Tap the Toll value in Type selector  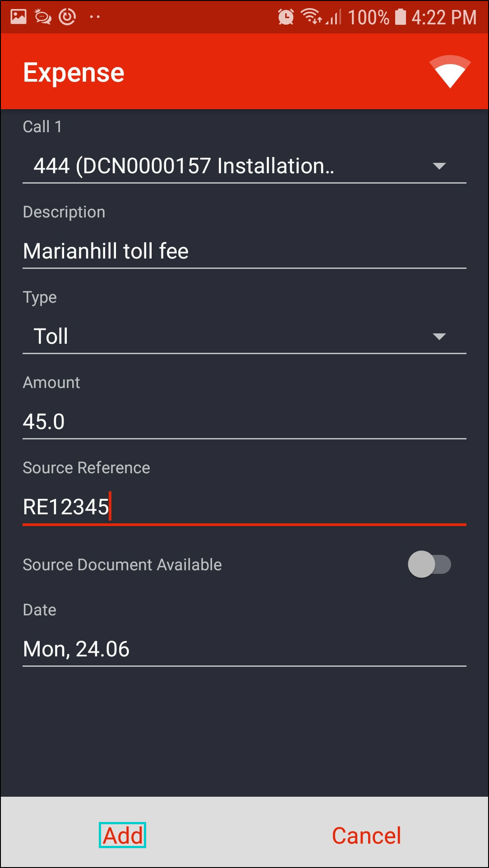click(51, 337)
